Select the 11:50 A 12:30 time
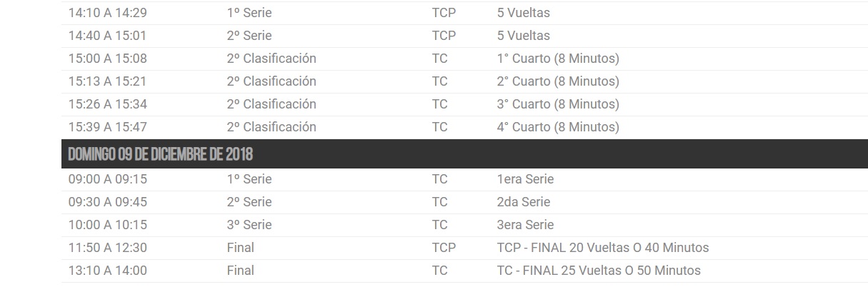 click(108, 248)
